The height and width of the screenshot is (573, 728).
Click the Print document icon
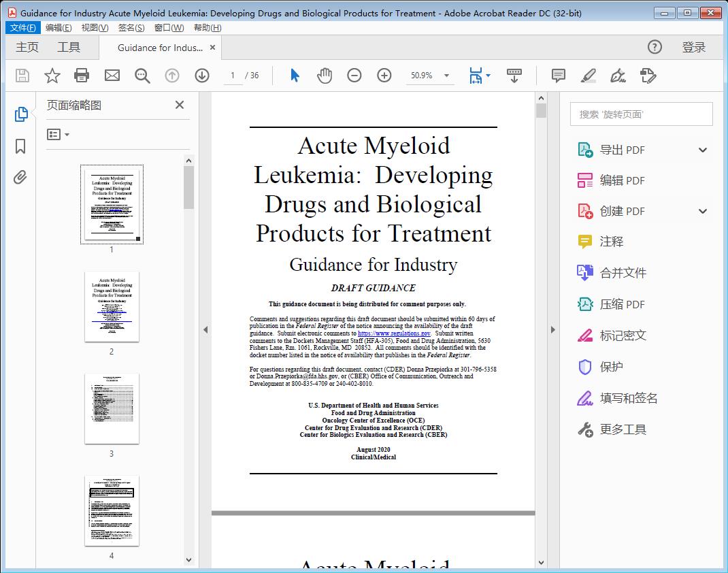[82, 76]
